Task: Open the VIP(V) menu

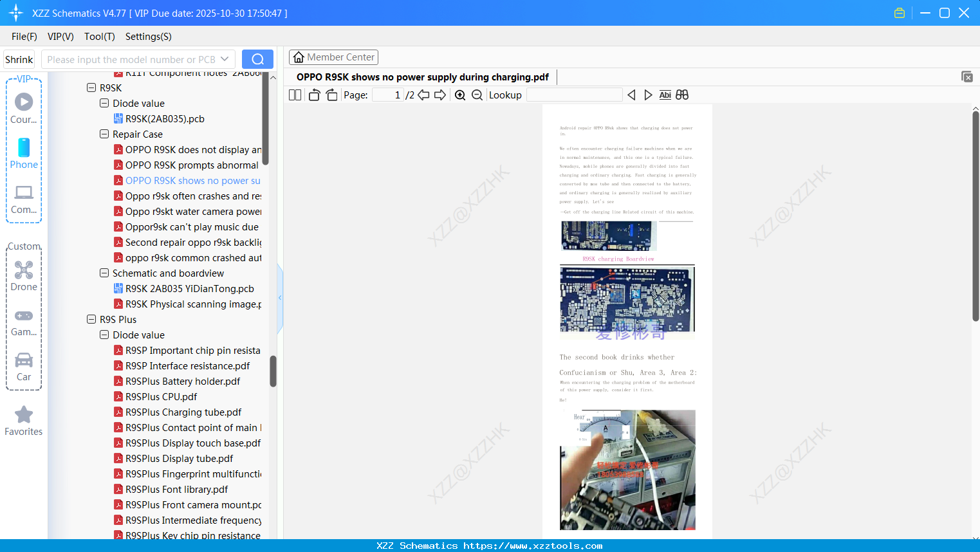Action: tap(60, 37)
